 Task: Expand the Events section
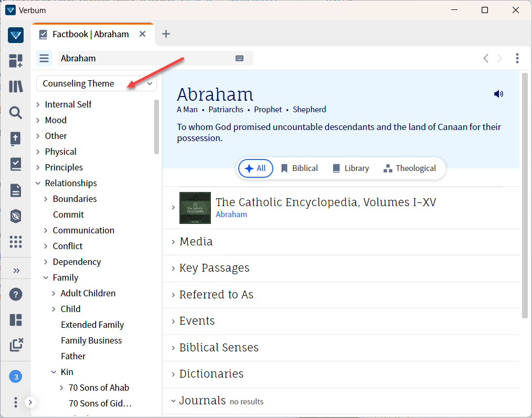click(x=173, y=321)
